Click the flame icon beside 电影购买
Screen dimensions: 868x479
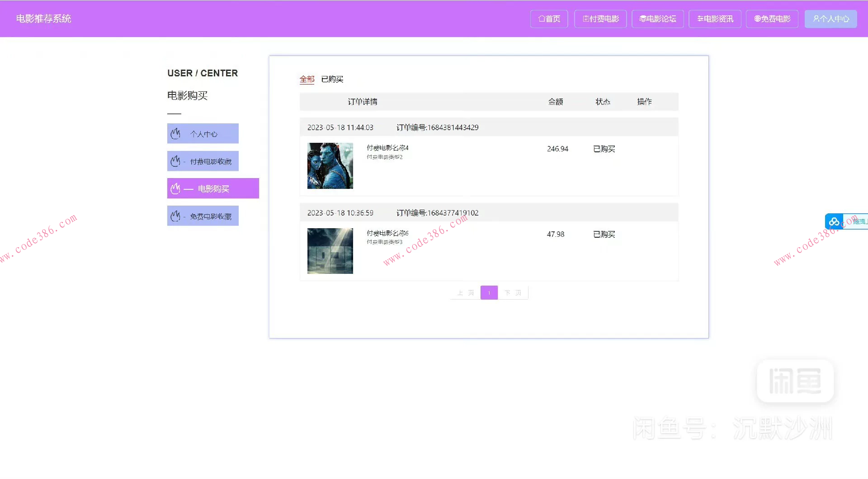pyautogui.click(x=175, y=188)
